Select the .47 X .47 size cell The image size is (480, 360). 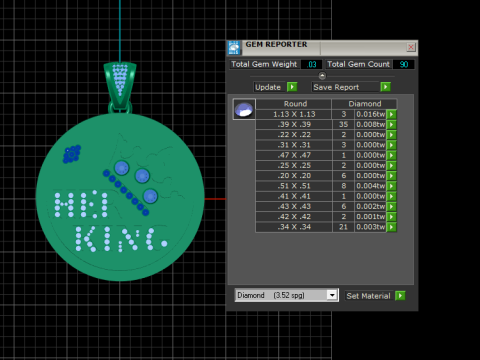coord(294,155)
